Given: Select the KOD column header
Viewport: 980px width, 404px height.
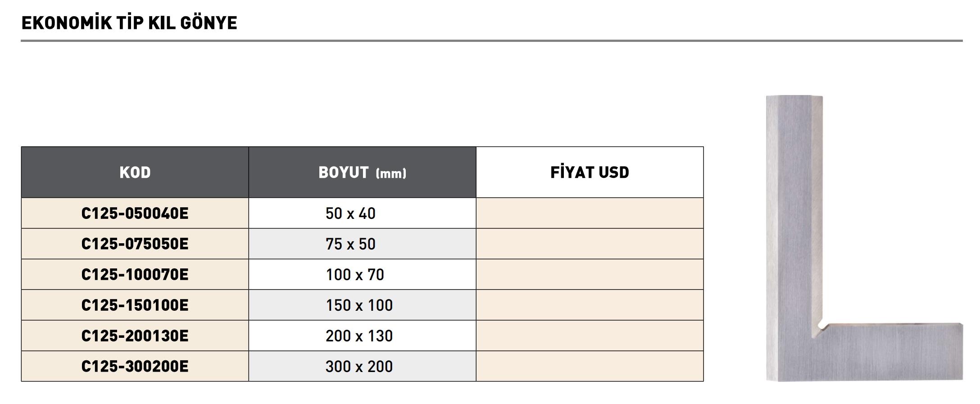Looking at the screenshot, I should point(135,172).
